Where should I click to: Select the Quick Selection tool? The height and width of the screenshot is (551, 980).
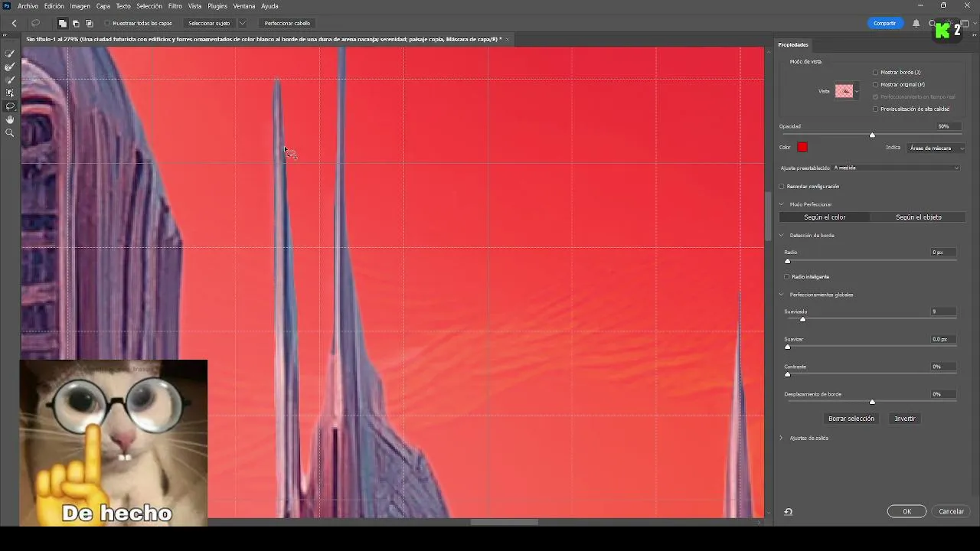click(10, 54)
